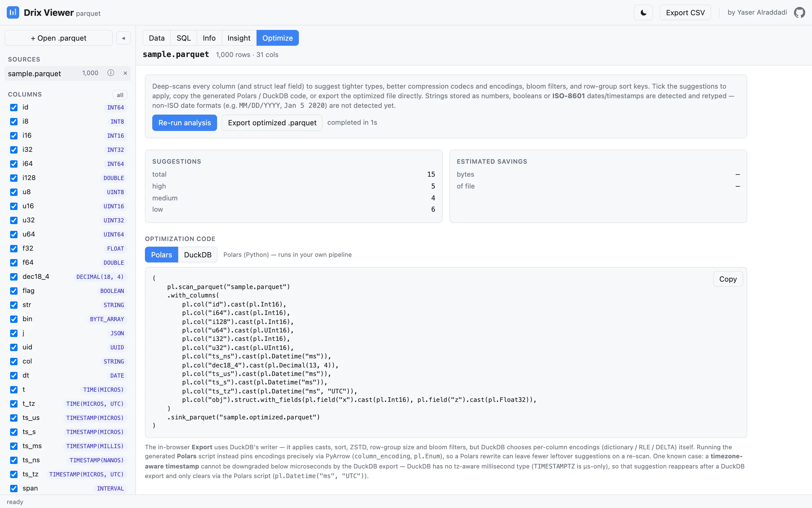Click the TIMESTAMP(NANOS) type label
Viewport: 812px width, 508px height.
(x=97, y=460)
